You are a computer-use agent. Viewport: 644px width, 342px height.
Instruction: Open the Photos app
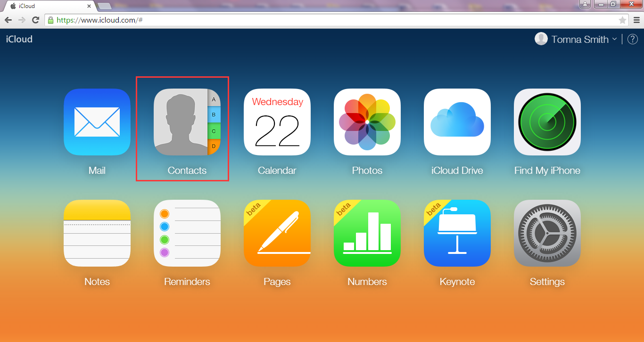pyautogui.click(x=367, y=122)
